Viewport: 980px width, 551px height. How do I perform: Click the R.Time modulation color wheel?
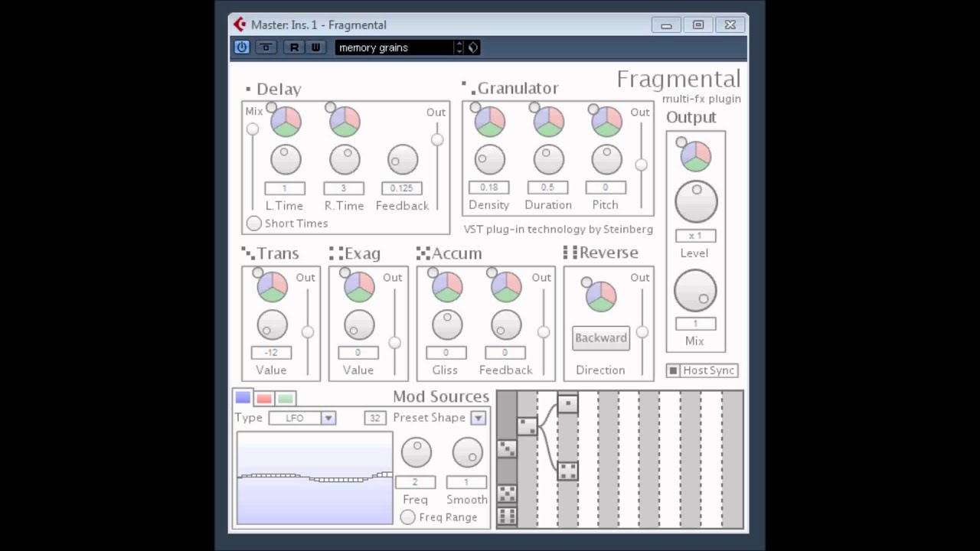click(x=345, y=121)
